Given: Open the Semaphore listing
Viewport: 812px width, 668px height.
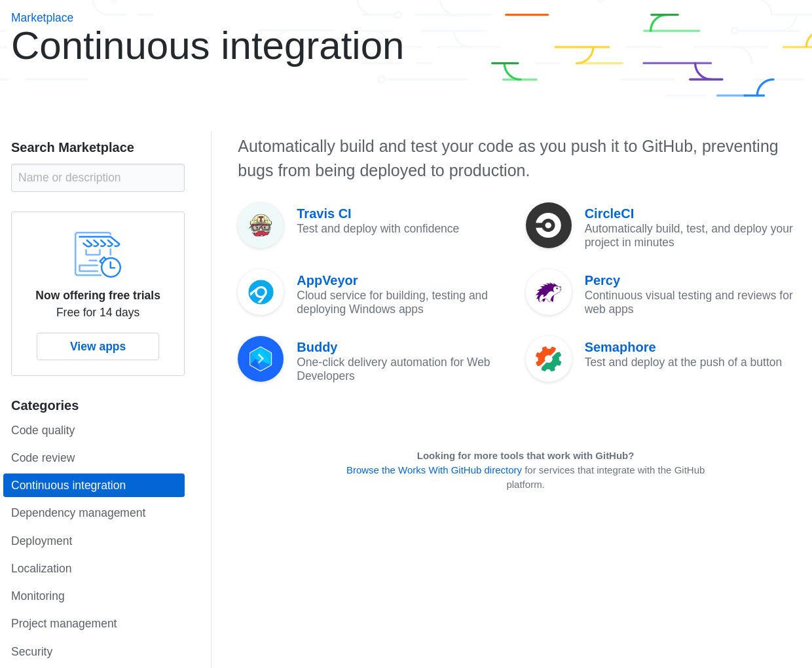Looking at the screenshot, I should [x=620, y=347].
